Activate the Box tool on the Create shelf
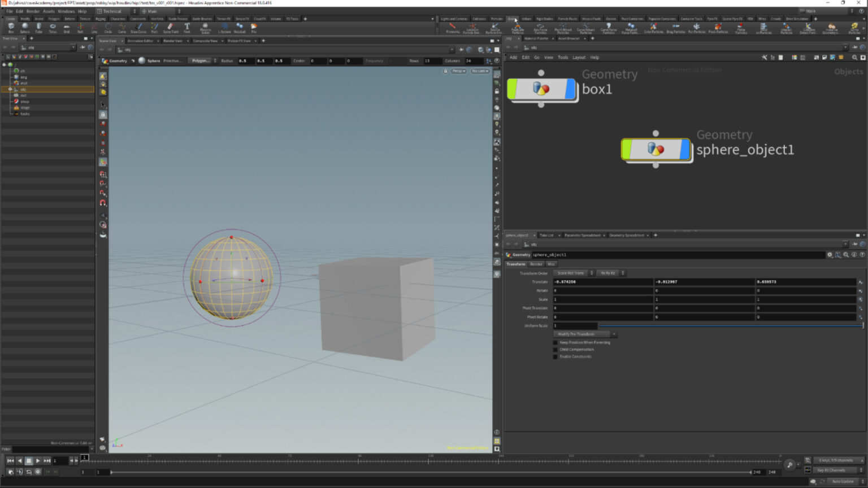 click(x=11, y=27)
